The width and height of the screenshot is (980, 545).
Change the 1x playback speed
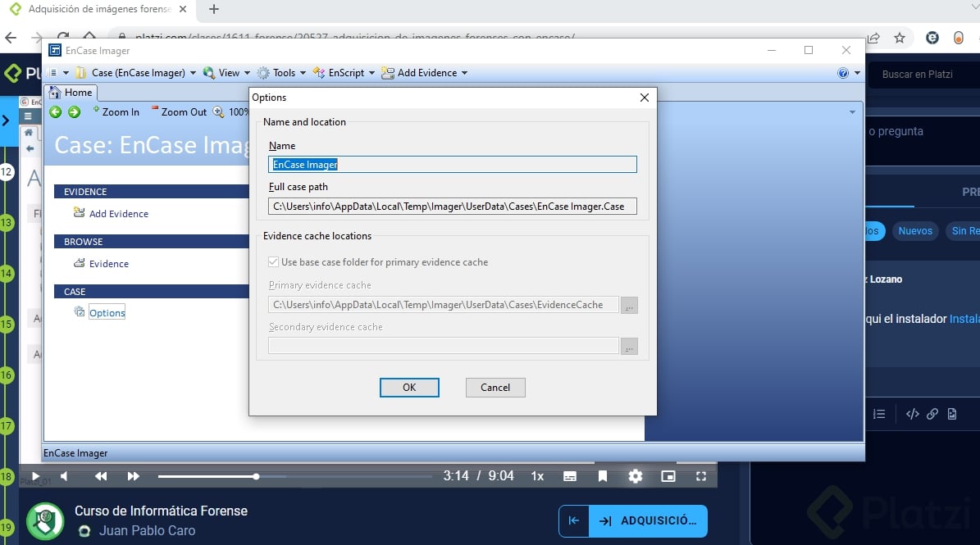[537, 476]
